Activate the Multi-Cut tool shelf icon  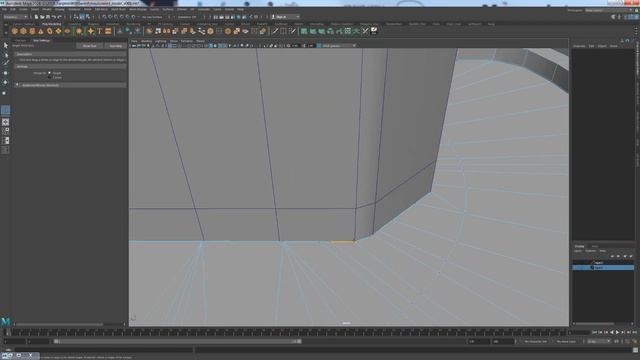coord(275,31)
